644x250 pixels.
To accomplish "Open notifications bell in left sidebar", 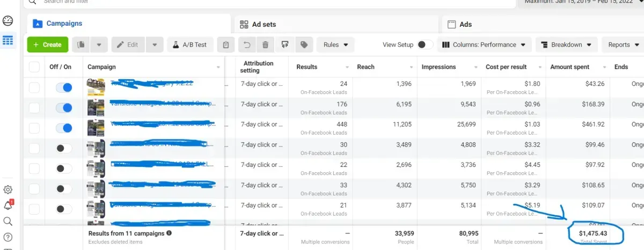I will [x=8, y=205].
